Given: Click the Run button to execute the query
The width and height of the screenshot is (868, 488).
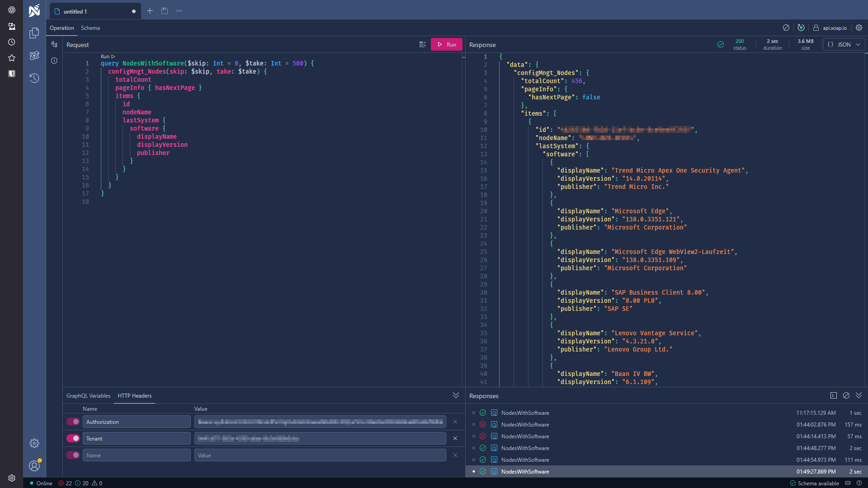Looking at the screenshot, I should click(446, 44).
